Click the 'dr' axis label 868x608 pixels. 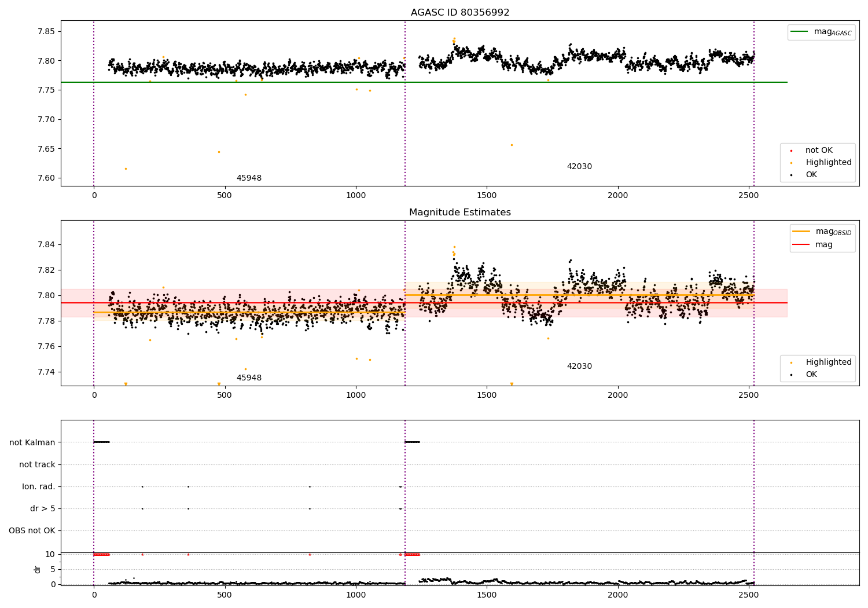[x=38, y=569]
